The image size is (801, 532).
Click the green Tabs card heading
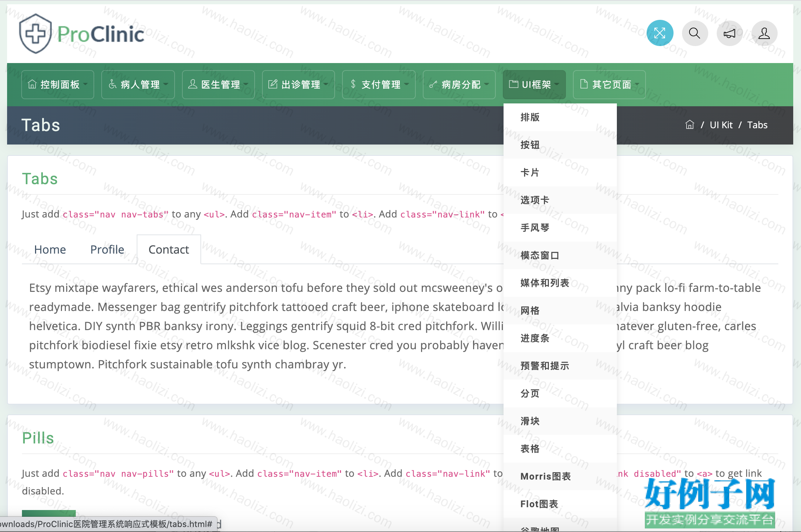coord(40,179)
